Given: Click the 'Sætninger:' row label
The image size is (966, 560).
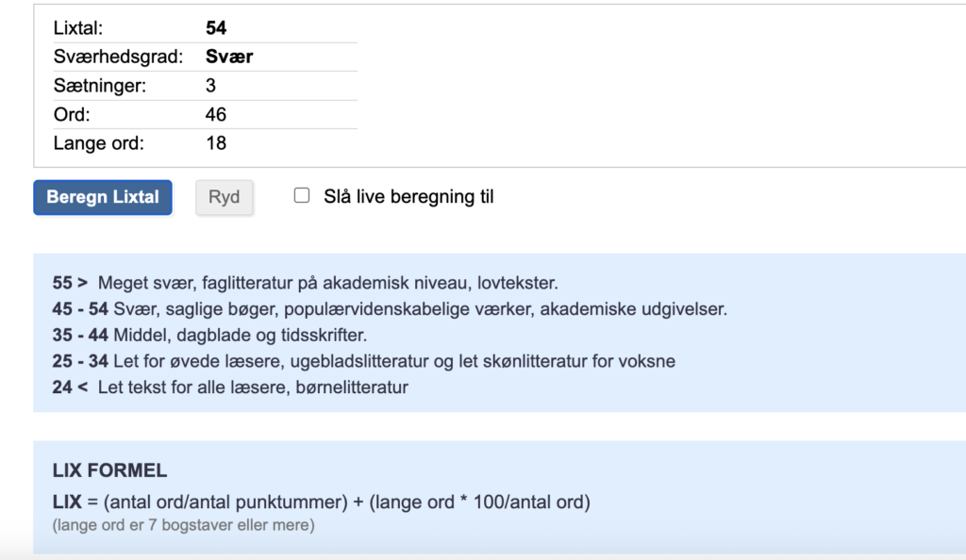Looking at the screenshot, I should 100,86.
